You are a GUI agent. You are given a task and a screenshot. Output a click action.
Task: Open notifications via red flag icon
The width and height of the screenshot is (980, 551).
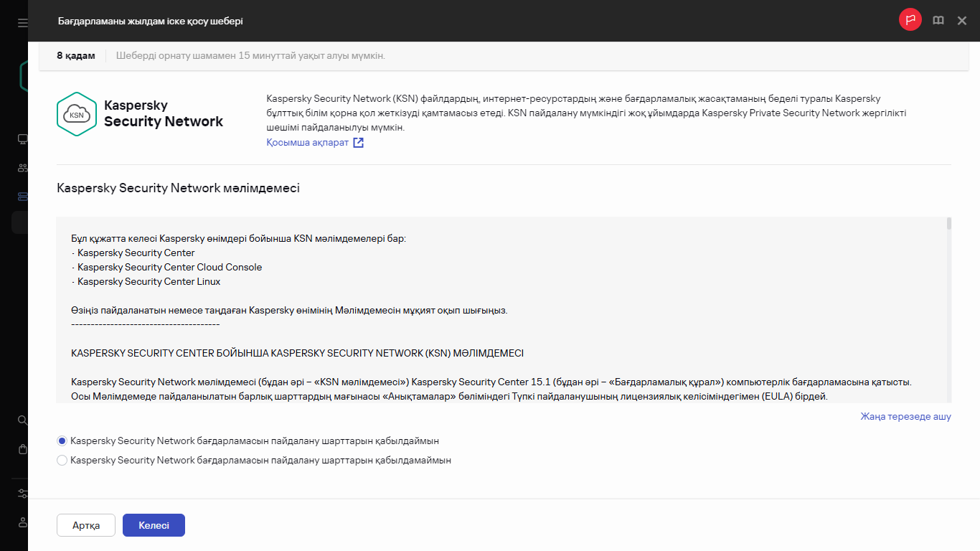click(910, 20)
